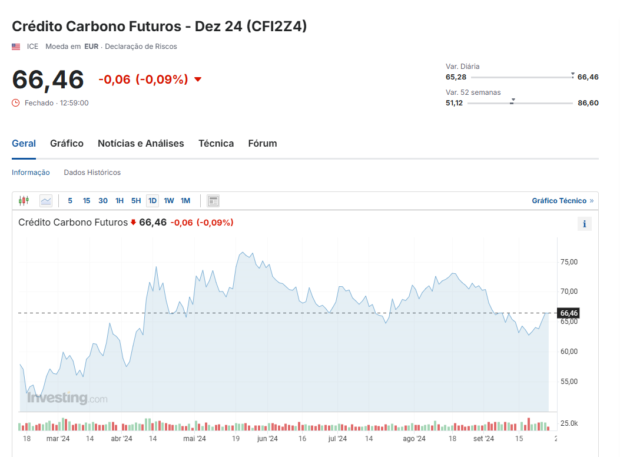Open the Gráfico tab

[x=67, y=144]
